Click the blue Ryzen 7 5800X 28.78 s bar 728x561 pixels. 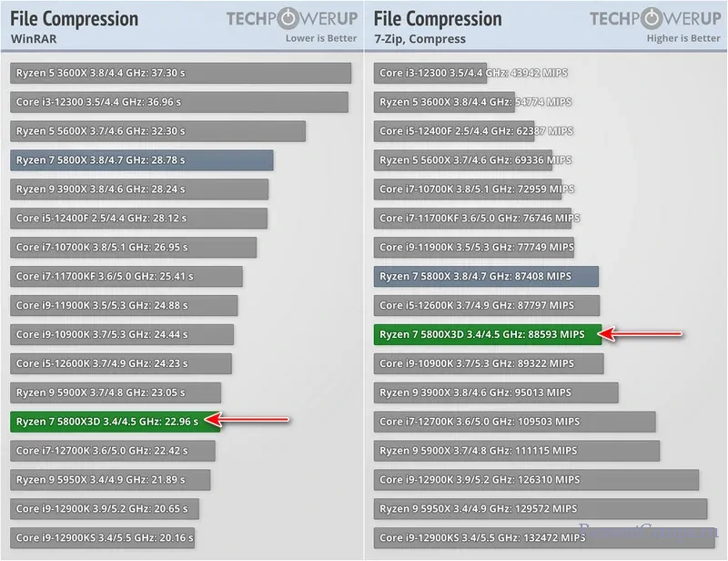142,160
